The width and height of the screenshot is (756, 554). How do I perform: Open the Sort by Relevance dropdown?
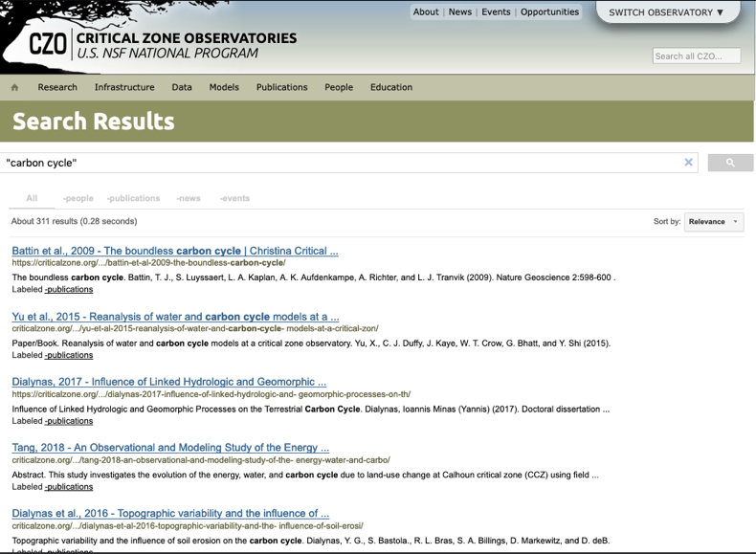coord(714,222)
